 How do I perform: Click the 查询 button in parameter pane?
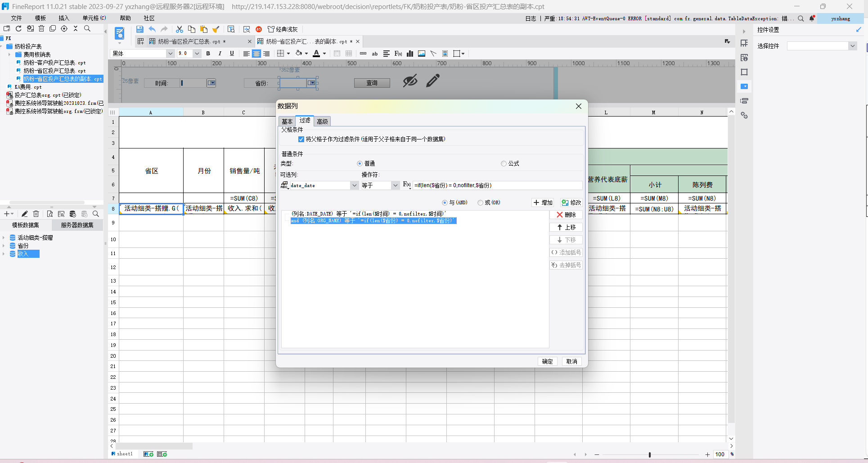[372, 83]
